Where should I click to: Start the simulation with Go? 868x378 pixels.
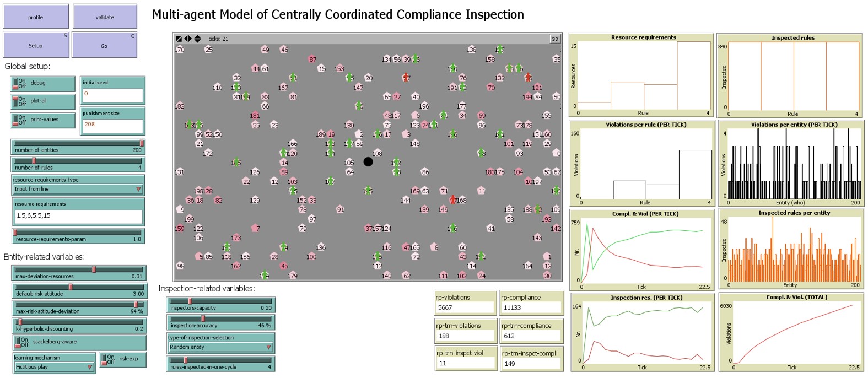click(104, 45)
